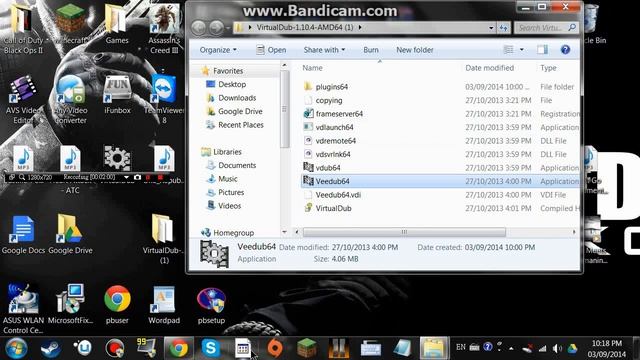Open iFunbox desktop shortcut
The height and width of the screenshot is (360, 640).
117,95
